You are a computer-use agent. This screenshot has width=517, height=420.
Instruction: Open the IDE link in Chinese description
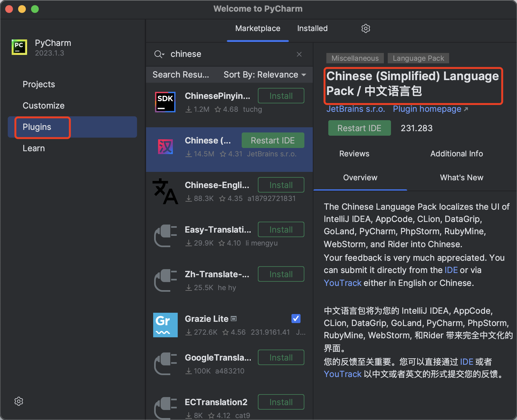pos(467,362)
